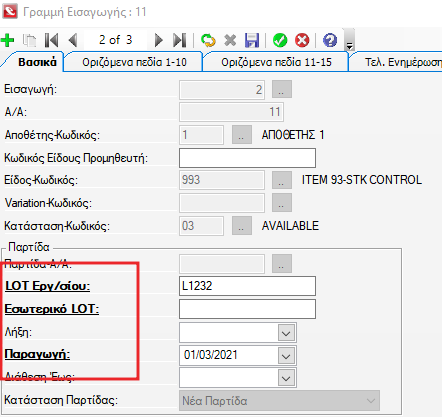The image size is (442, 417).
Task: Open the toolbar overflow options arrow
Action: click(x=349, y=40)
